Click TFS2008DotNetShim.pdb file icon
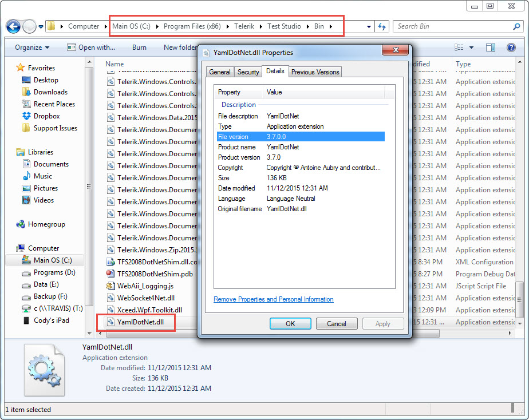Viewport: 529px width, 420px height. pyautogui.click(x=110, y=274)
